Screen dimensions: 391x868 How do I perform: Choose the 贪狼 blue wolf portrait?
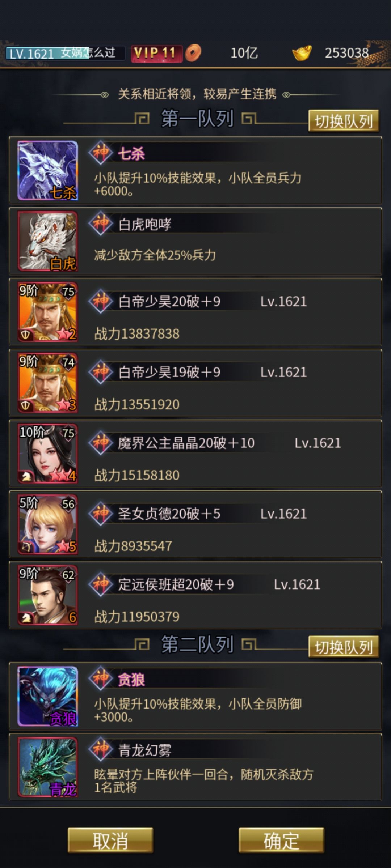pos(48,696)
